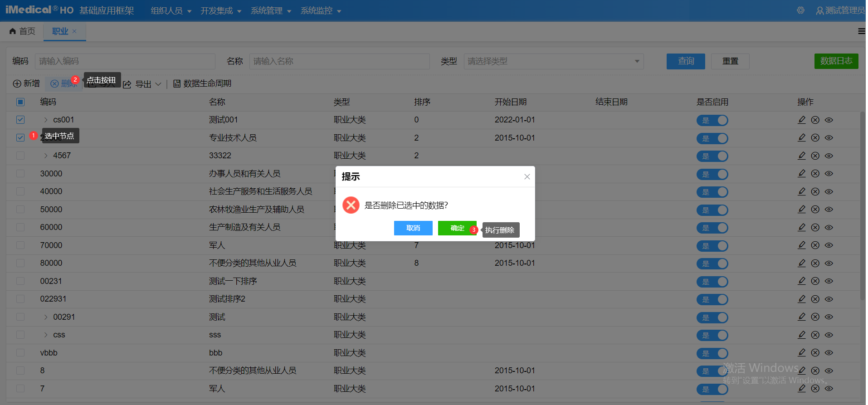
Task: Click the edit pencil icon for row 80000
Action: click(801, 263)
